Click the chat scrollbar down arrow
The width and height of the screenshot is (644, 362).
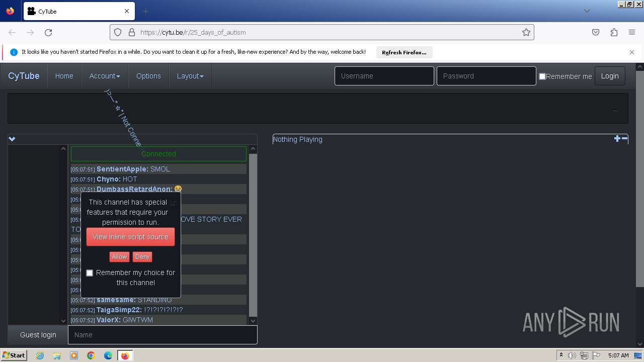pyautogui.click(x=253, y=320)
